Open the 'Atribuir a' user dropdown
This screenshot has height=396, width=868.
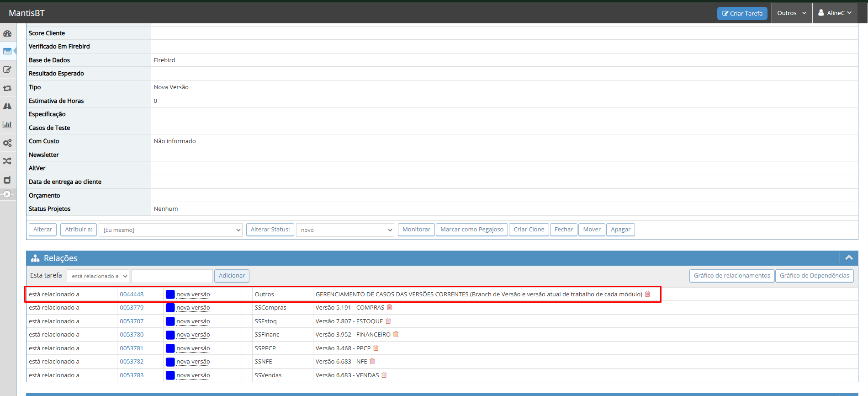(171, 230)
